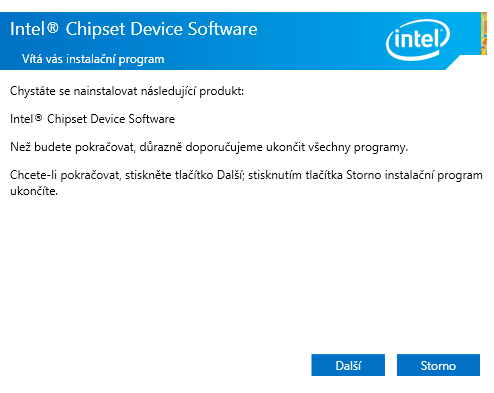494x393 pixels.
Task: Click the Intel logo in the header
Action: pyautogui.click(x=418, y=40)
